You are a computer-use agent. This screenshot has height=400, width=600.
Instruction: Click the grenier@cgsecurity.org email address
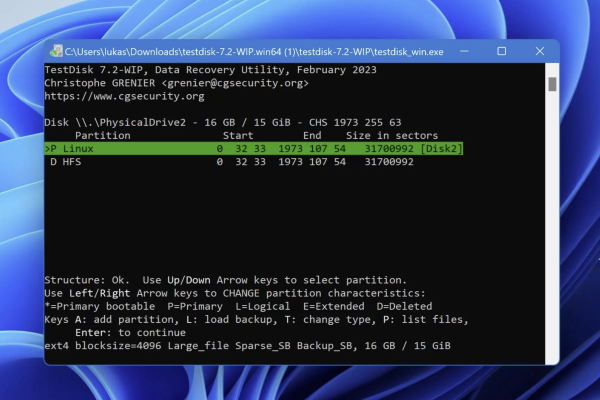coord(232,84)
